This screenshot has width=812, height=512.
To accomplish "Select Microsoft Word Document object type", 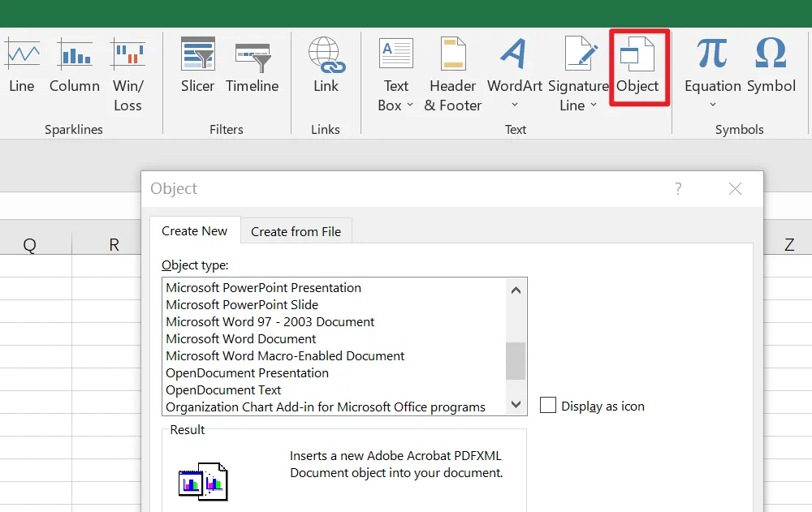I will coord(241,339).
